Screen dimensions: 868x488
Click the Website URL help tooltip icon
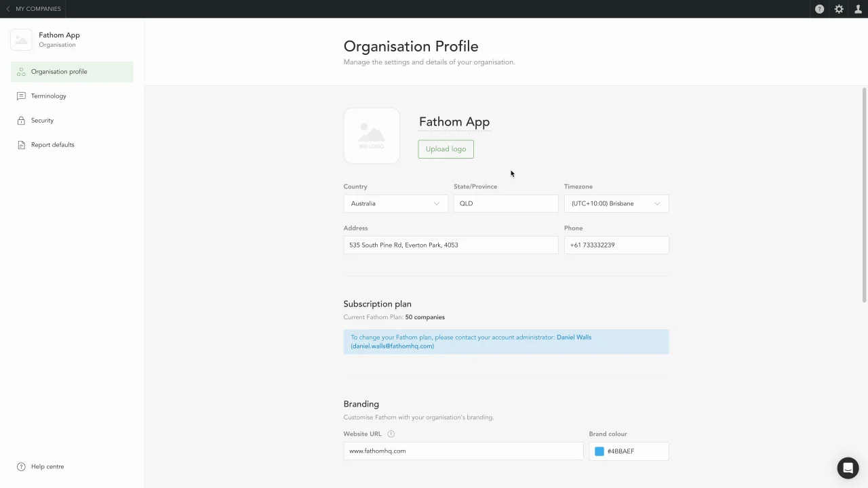pyautogui.click(x=391, y=434)
